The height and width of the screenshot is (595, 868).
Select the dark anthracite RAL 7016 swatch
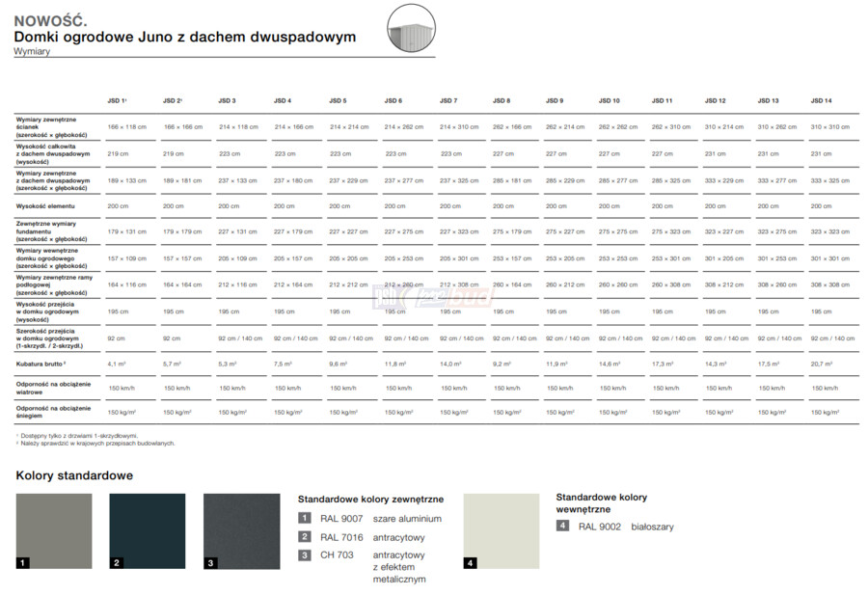click(x=147, y=531)
